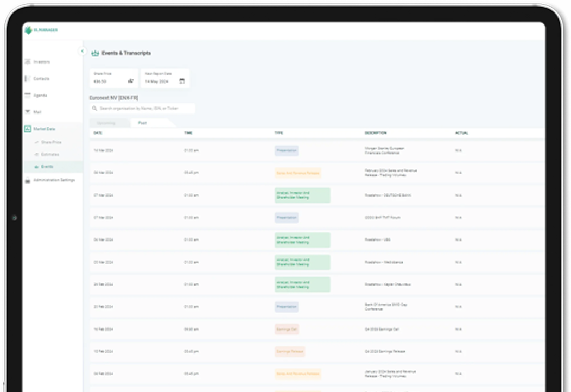
Task: Click Sales And Revenue Release badge for February
Action: coord(298,173)
